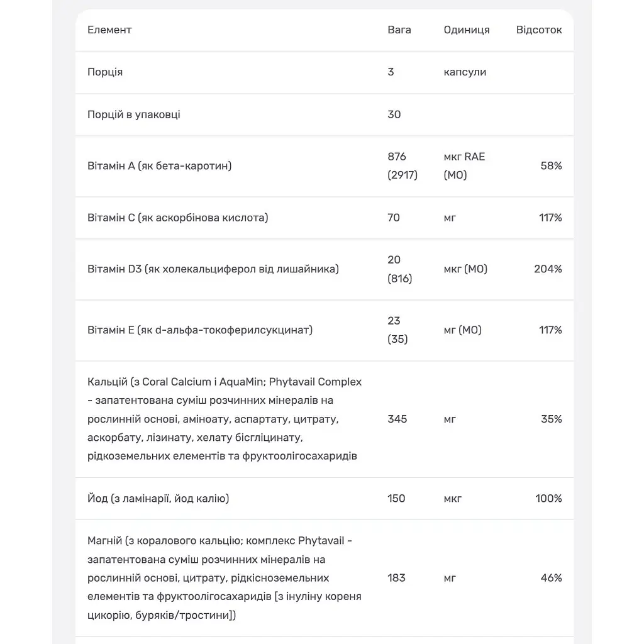Click the 183 weight value for magnesium
644x644 pixels.
coord(396,578)
